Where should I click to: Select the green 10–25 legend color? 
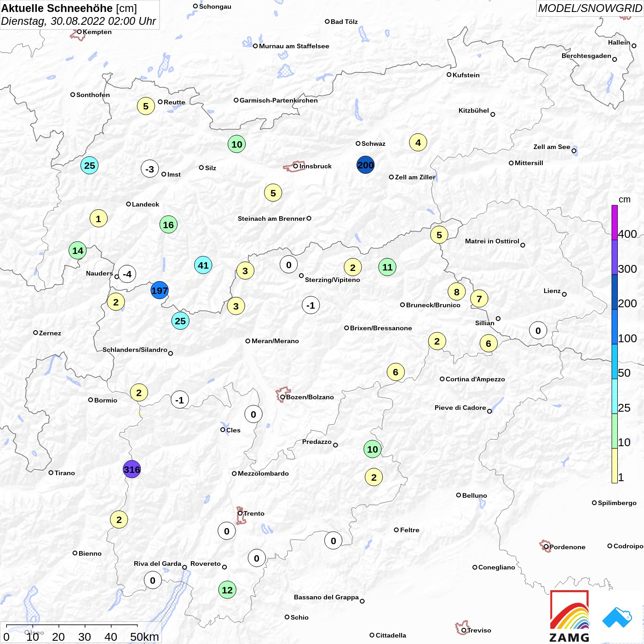[615, 431]
